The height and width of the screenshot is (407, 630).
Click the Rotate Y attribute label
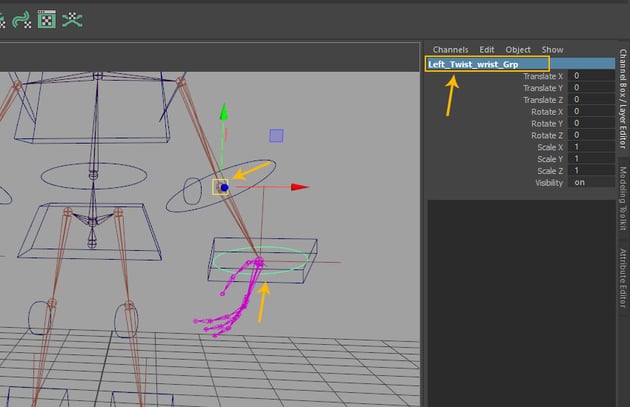coord(547,124)
